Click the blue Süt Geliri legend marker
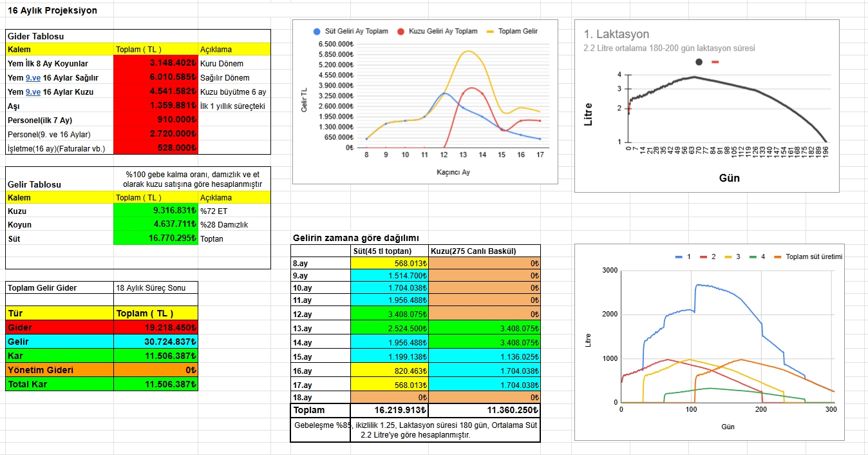This screenshot has height=455, width=868. [317, 32]
